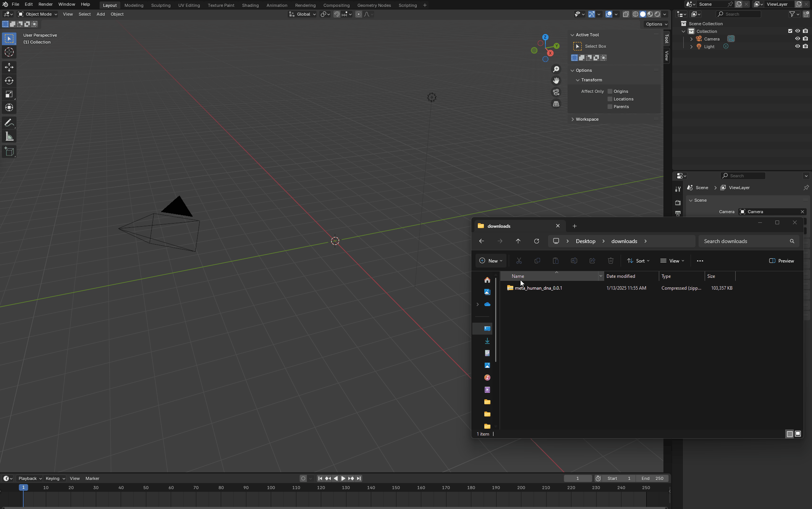Click frame 100 on the timeline
Screen dimensions: 812x509
click(271, 488)
